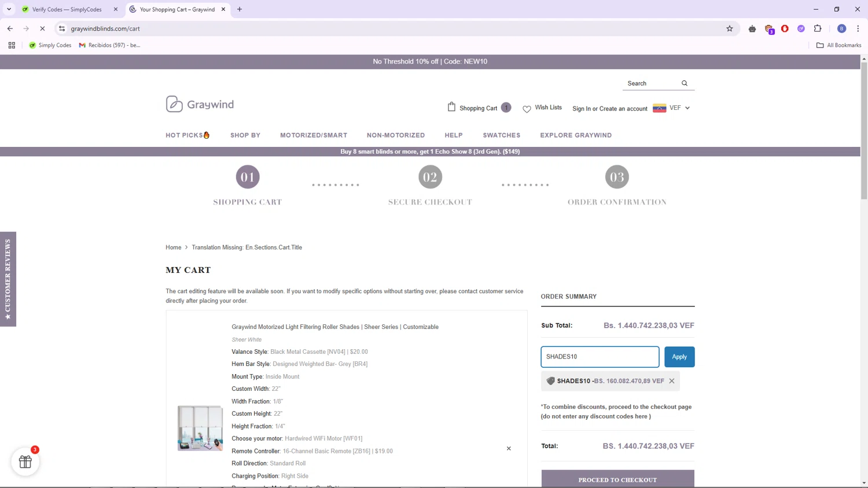Image resolution: width=868 pixels, height=488 pixels.
Task: Click the Total amount value
Action: (x=648, y=446)
